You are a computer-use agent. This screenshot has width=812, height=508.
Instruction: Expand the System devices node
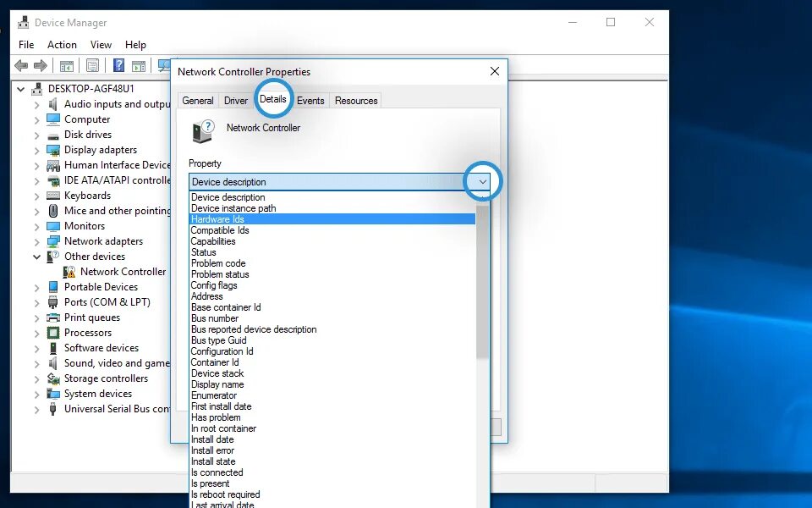[36, 394]
